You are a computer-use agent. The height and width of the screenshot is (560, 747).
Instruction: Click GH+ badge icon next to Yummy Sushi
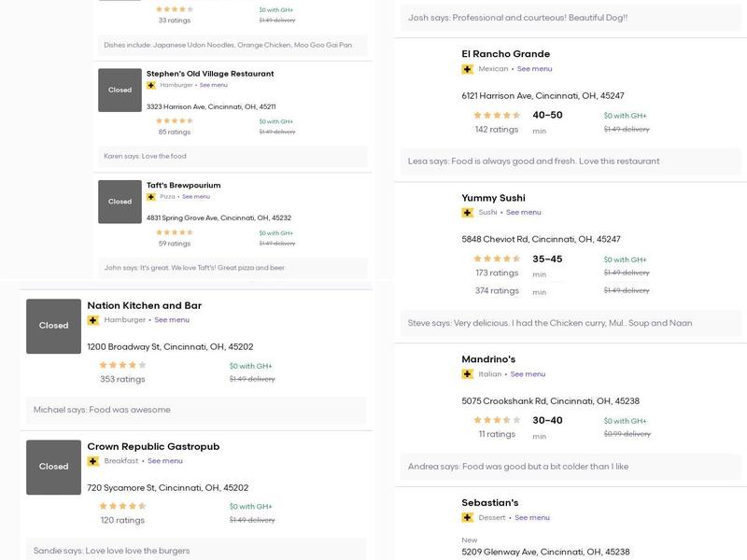[468, 213]
